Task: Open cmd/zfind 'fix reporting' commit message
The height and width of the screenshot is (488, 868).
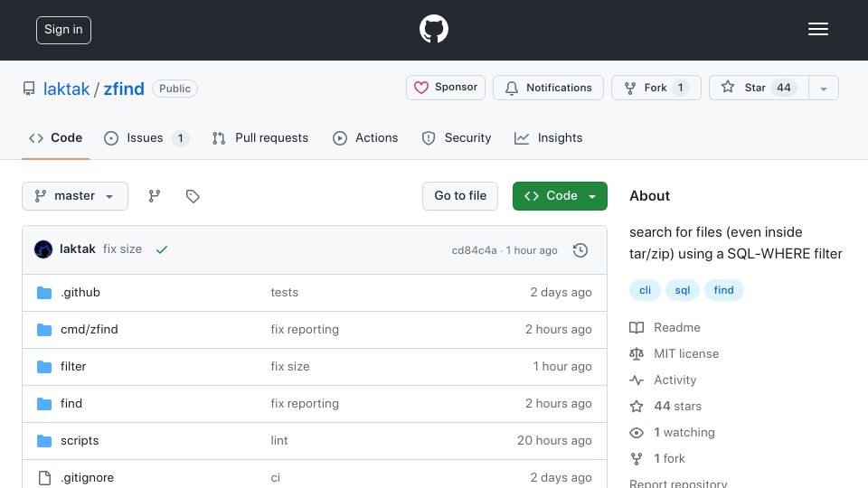Action: coord(305,329)
